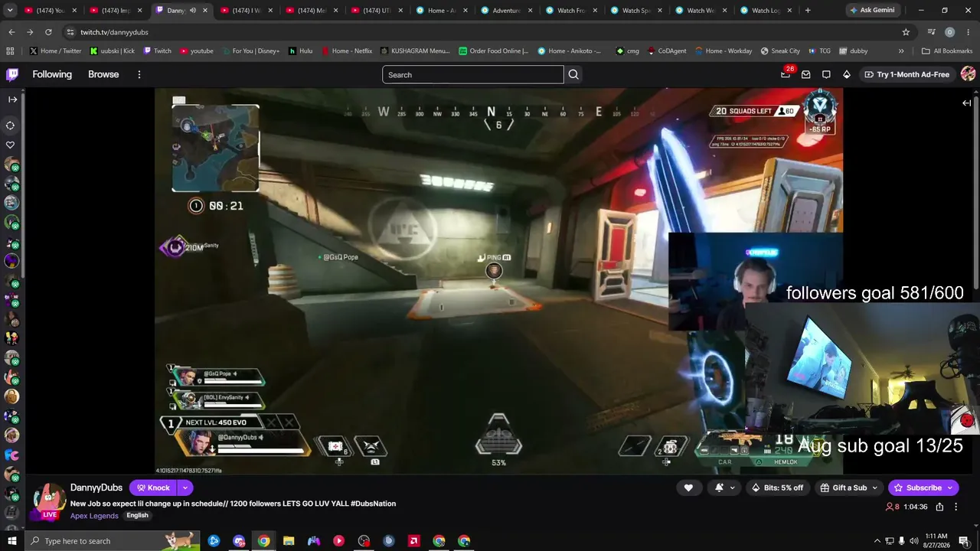The height and width of the screenshot is (551, 980).
Task: Show hidden bookmarks overflow chevron
Action: pyautogui.click(x=901, y=51)
